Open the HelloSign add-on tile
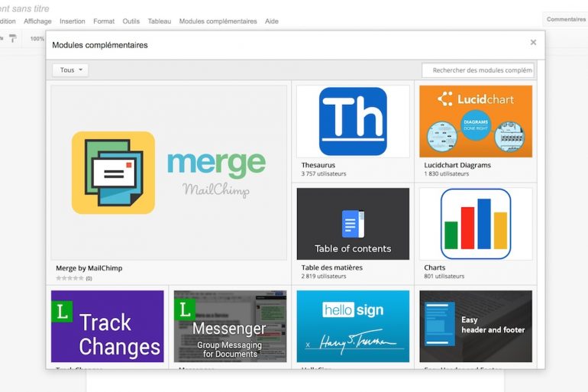This screenshot has height=392, width=588. (x=353, y=326)
